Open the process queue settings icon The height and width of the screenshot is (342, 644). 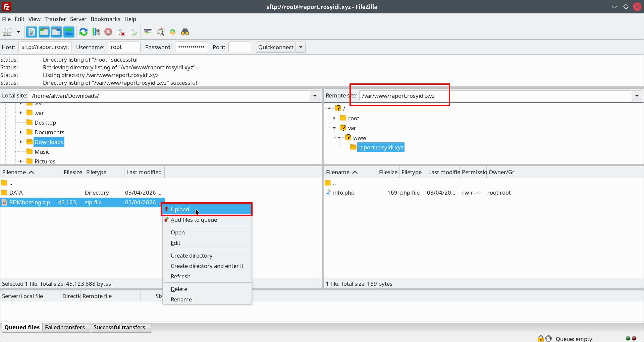point(96,32)
